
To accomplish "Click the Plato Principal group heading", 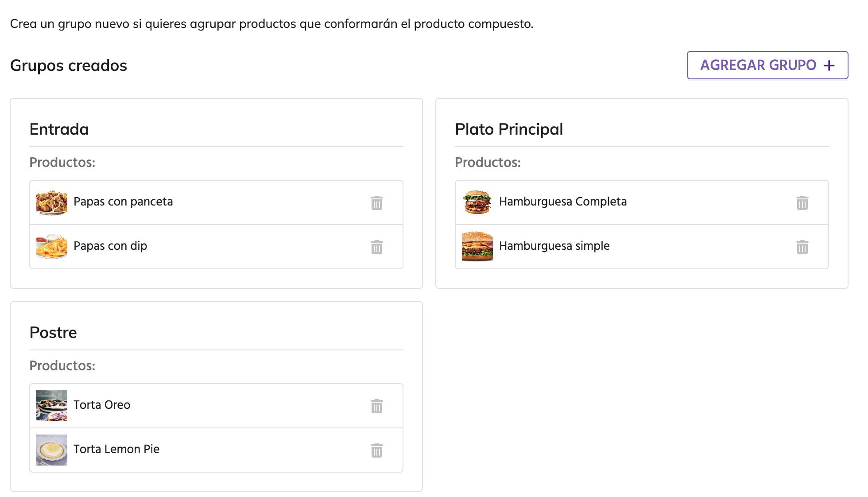I will [509, 129].
